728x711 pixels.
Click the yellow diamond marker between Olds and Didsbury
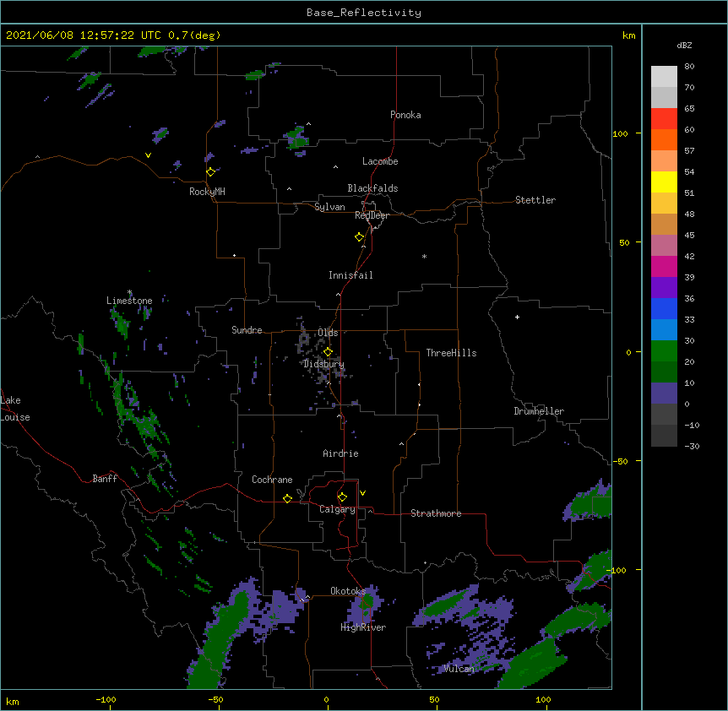(x=328, y=352)
